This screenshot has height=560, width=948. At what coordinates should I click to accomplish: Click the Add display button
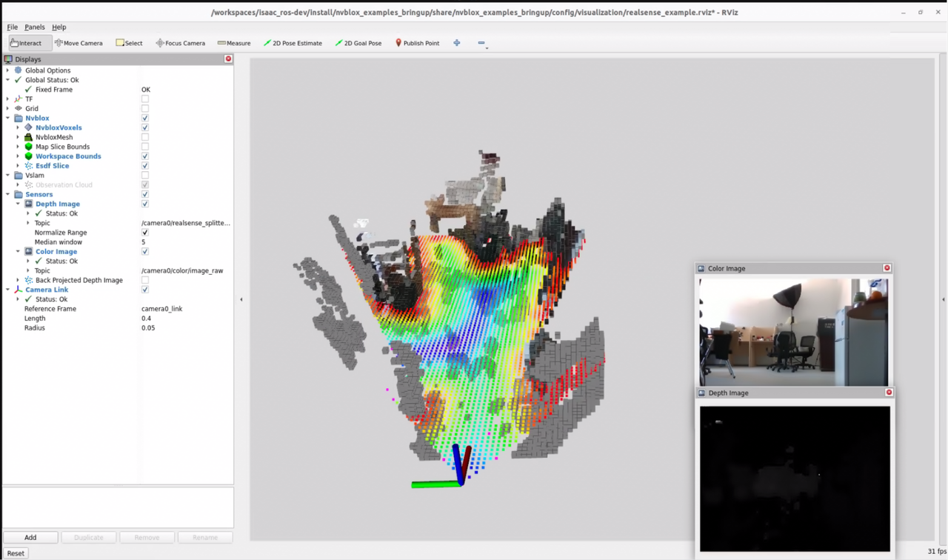pos(30,537)
